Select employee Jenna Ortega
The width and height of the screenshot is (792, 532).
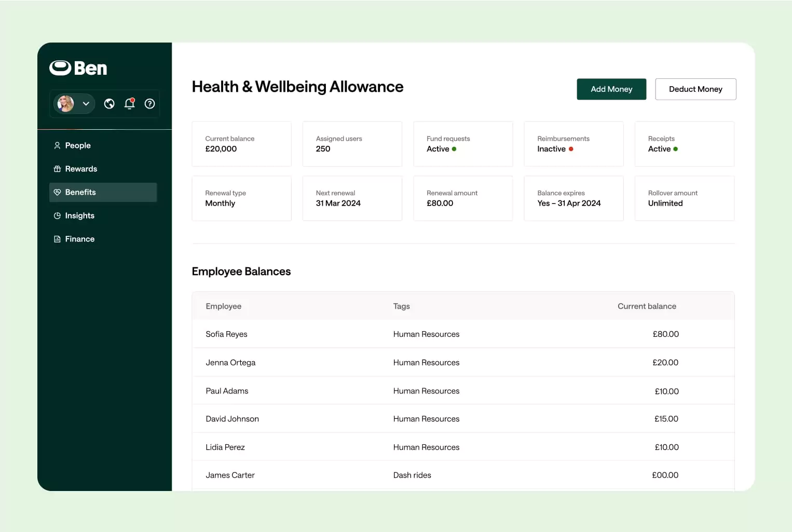tap(230, 362)
